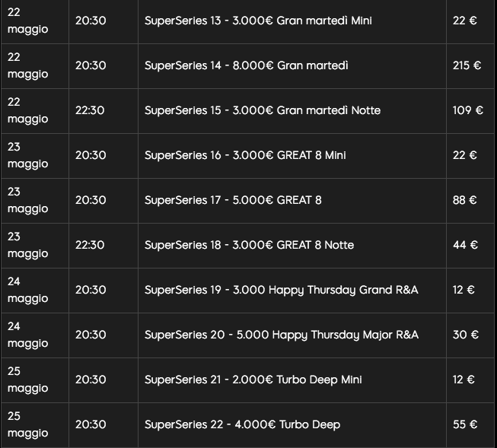Click the 24 maggio date beside SuperSeries 19
The image size is (497, 448).
click(x=28, y=291)
